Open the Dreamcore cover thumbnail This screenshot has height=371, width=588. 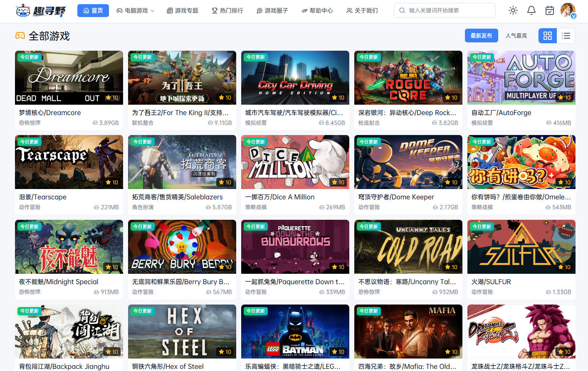(x=69, y=78)
